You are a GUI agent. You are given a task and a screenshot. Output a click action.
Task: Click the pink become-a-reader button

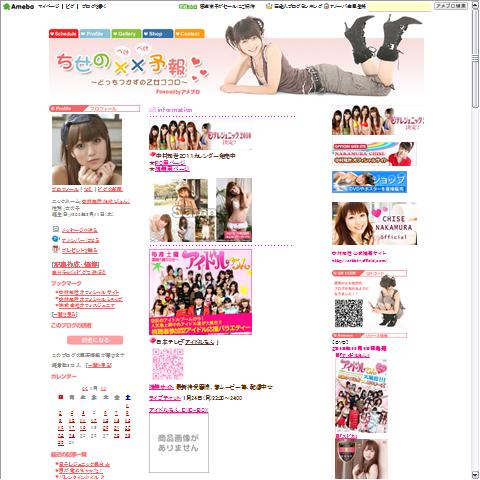pyautogui.click(x=95, y=340)
